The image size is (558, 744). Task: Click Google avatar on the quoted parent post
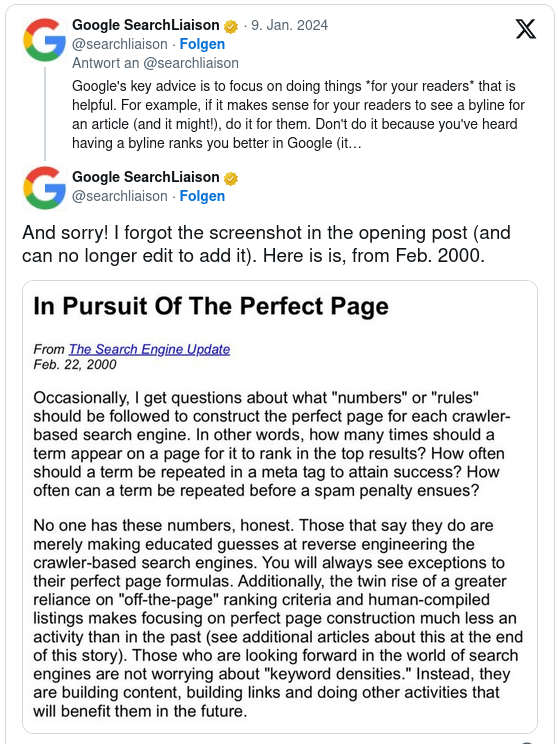click(x=45, y=40)
